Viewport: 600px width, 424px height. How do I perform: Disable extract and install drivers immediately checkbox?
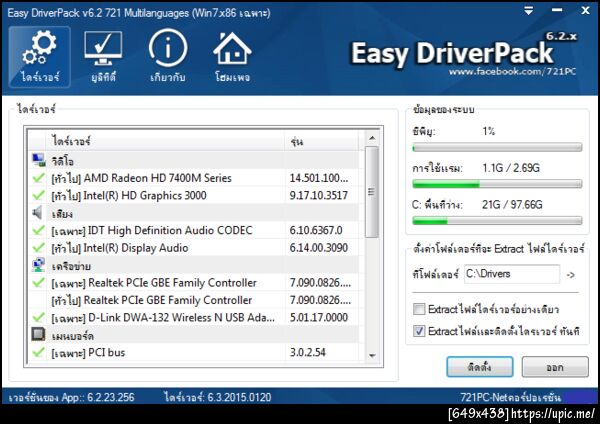[419, 331]
